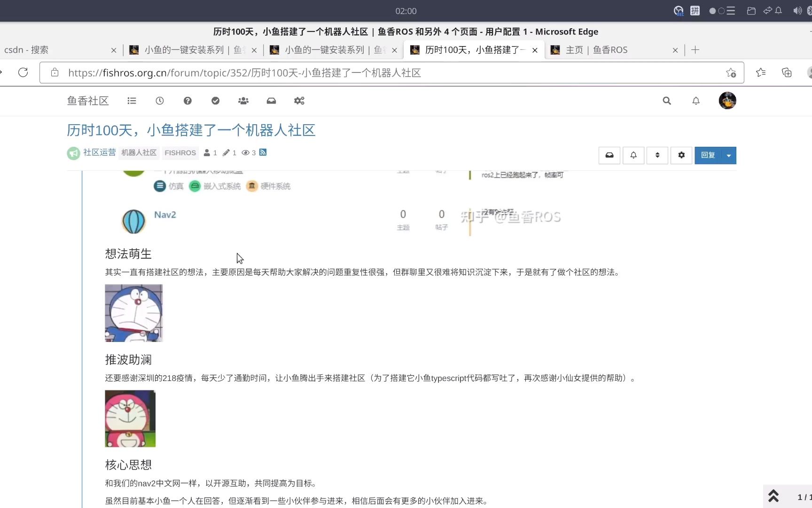
Task: Open the admin gears icon
Action: pyautogui.click(x=299, y=101)
